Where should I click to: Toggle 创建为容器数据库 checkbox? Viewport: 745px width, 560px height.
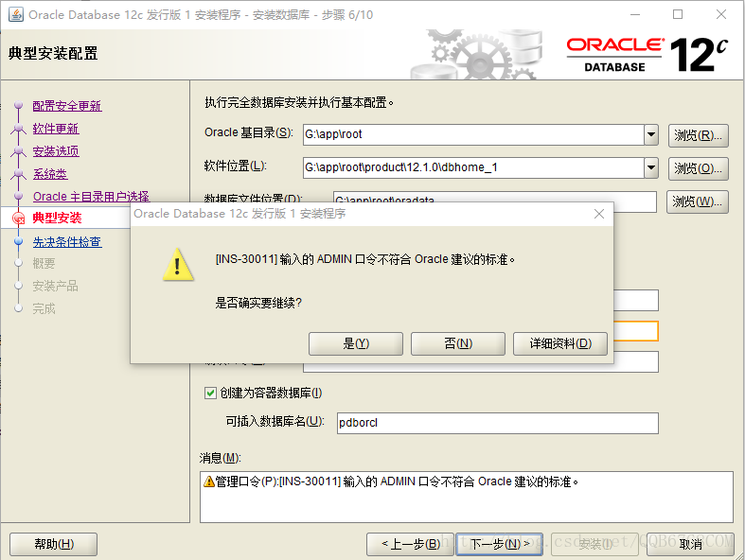tap(210, 393)
